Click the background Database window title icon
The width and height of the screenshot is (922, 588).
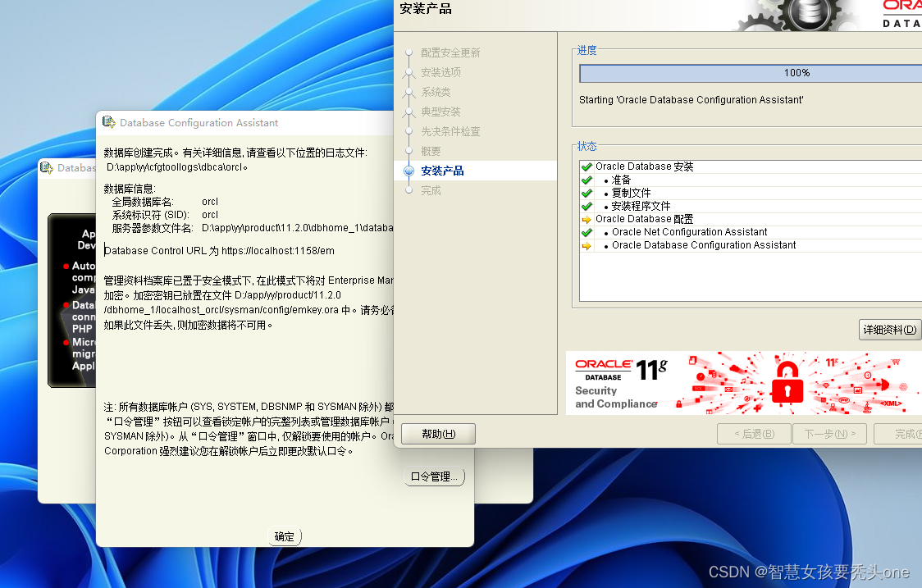47,167
